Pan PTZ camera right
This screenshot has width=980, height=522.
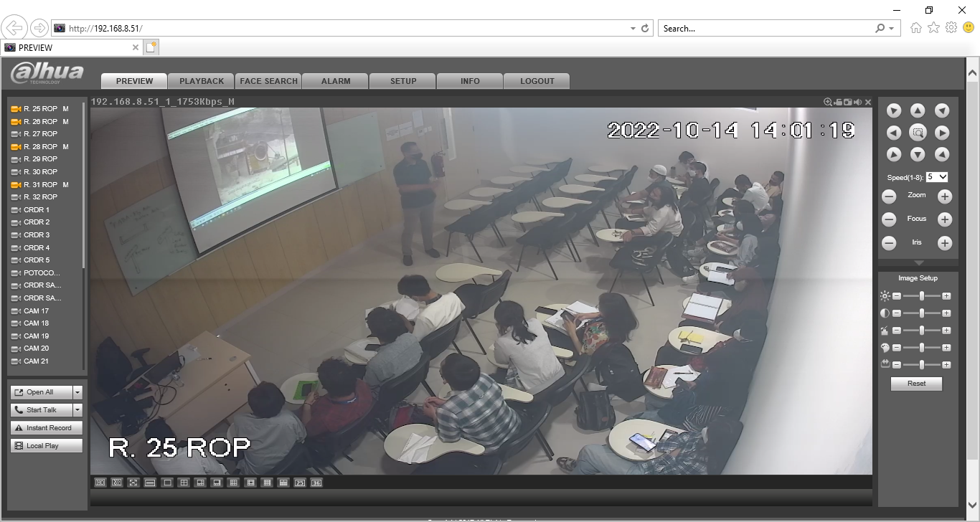(942, 133)
